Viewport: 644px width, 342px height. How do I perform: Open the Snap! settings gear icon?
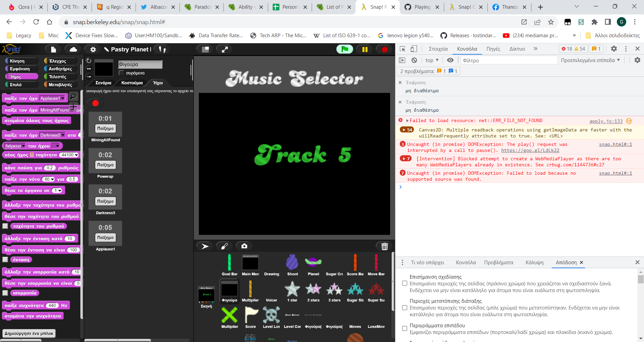93,49
